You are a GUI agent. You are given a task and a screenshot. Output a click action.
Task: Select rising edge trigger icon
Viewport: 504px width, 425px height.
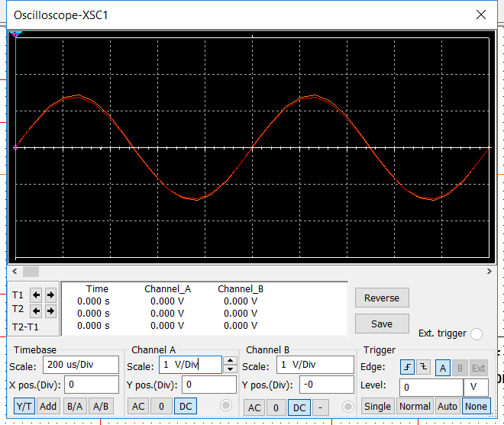(x=408, y=369)
